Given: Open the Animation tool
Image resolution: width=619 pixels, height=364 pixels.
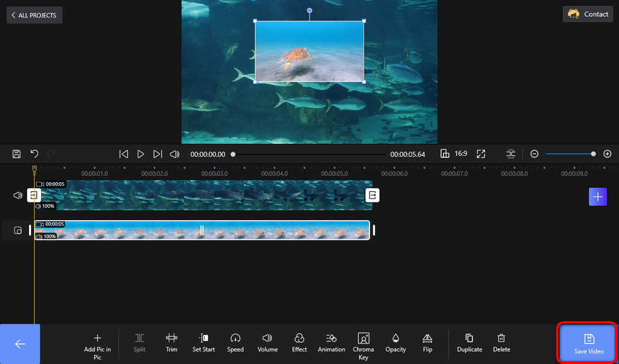Looking at the screenshot, I should point(332,343).
